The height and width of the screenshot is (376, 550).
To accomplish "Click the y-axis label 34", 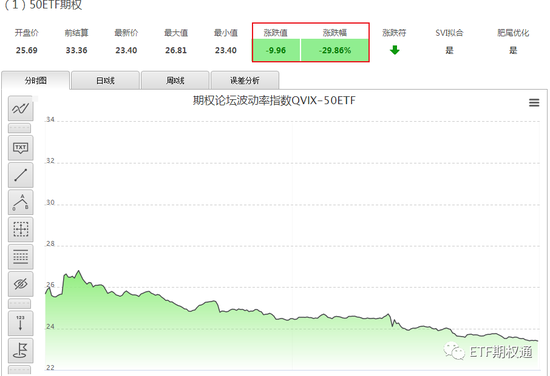I will tap(51, 120).
